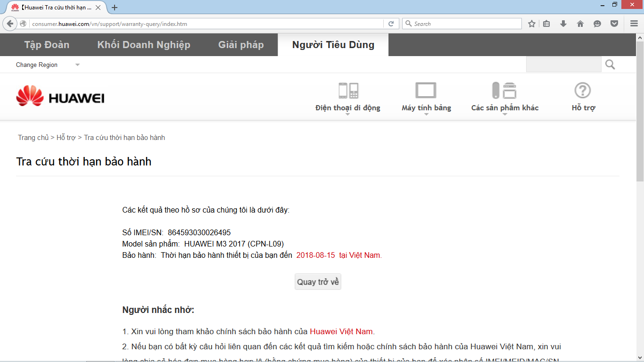Go to browser home page icon

pyautogui.click(x=580, y=24)
